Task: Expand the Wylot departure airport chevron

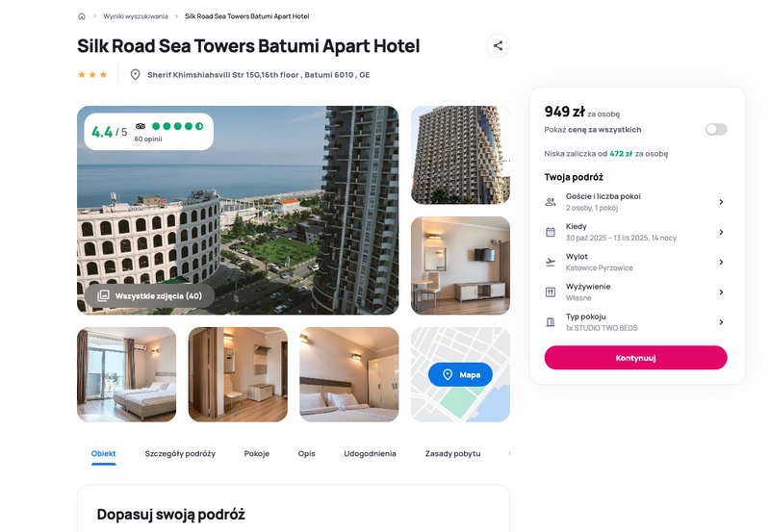Action: point(721,262)
